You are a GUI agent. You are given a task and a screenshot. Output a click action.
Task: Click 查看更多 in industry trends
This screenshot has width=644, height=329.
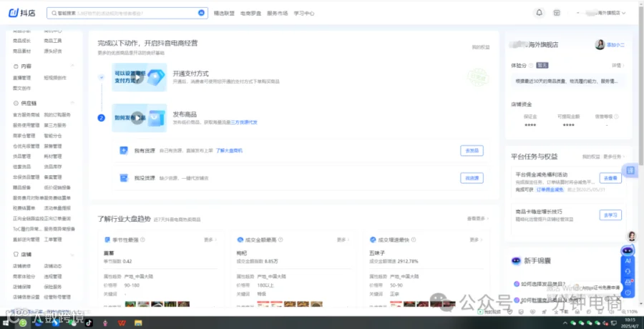478,219
